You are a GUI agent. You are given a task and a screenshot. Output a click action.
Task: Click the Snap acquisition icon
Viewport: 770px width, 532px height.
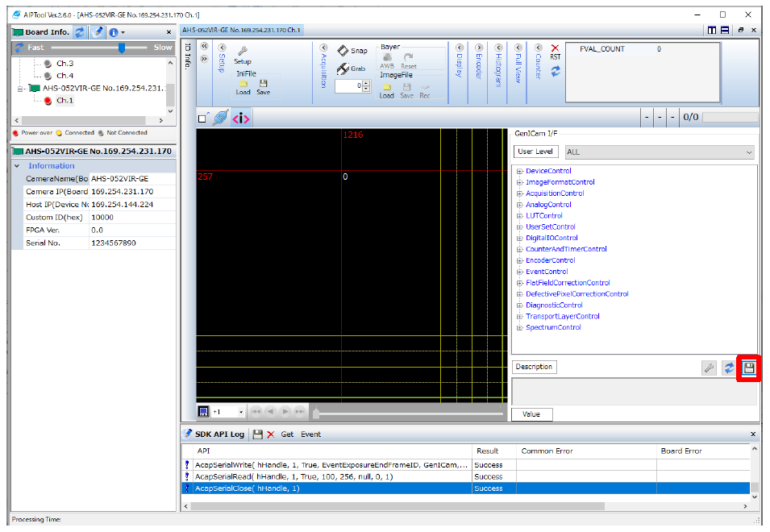pos(343,51)
